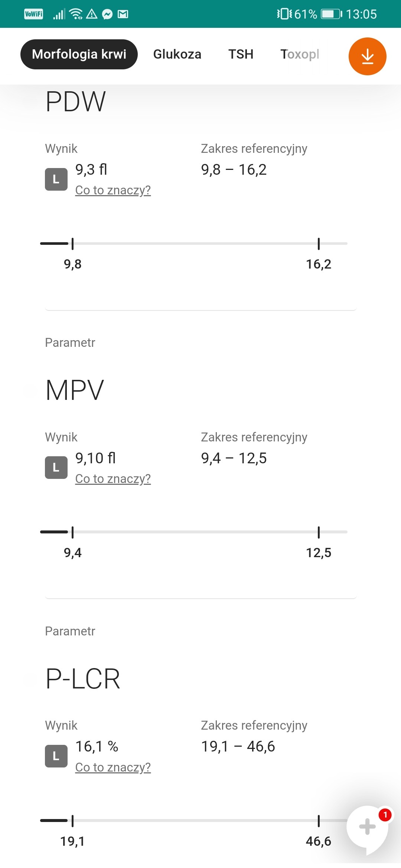Tap the L flag next to PDW result
401x868 pixels.
[56, 179]
